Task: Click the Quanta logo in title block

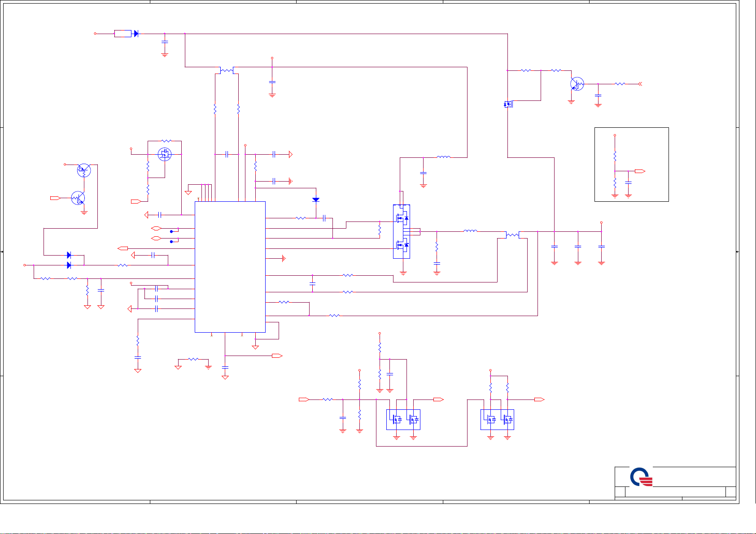Action: pyautogui.click(x=641, y=478)
